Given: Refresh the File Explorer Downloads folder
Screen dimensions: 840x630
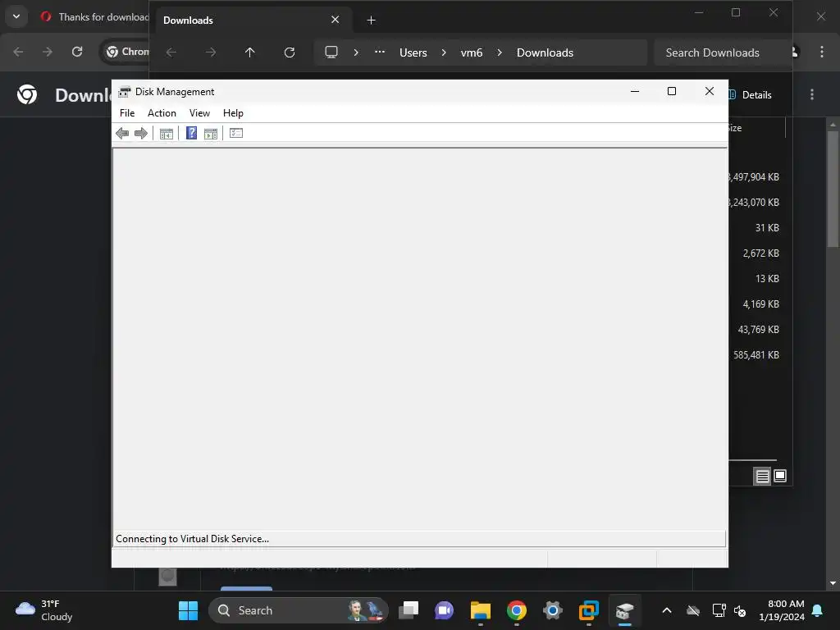Looking at the screenshot, I should tap(290, 52).
